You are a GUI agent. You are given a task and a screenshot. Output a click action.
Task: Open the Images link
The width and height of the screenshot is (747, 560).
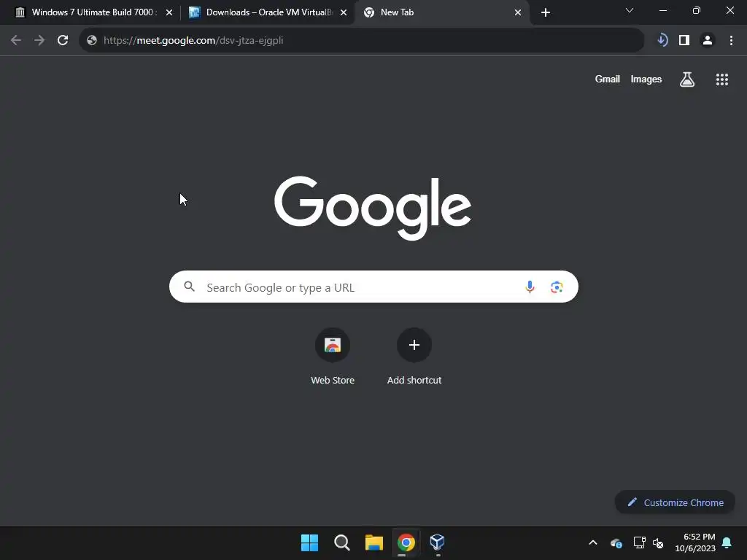coord(646,79)
